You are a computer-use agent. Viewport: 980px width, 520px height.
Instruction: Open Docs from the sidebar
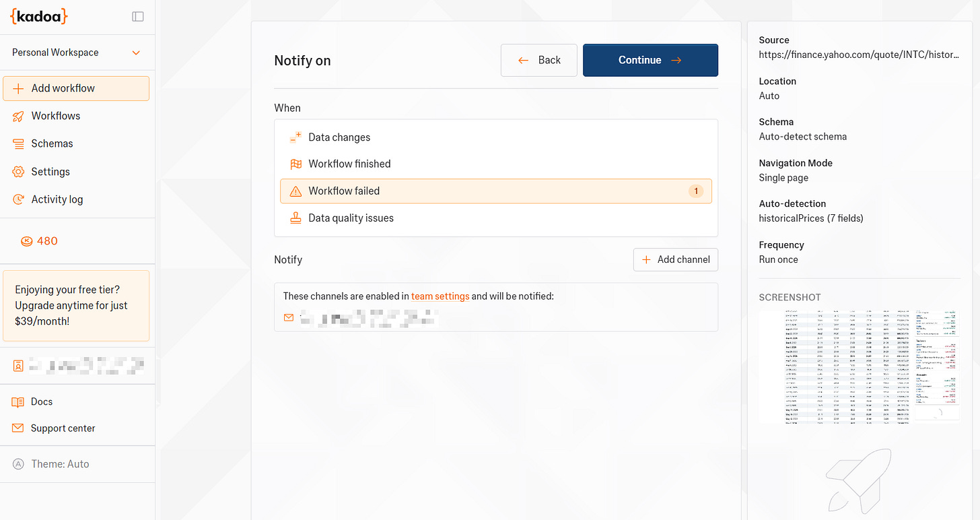(x=42, y=401)
